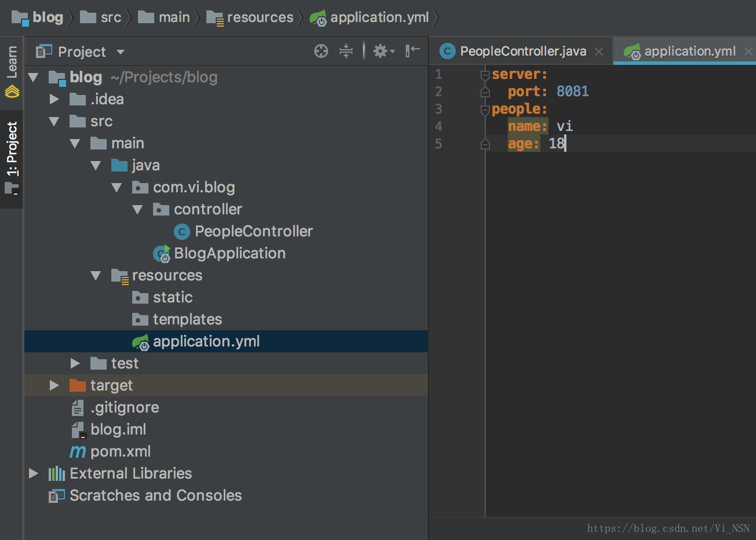Toggle the 1: Project side tab

click(x=12, y=159)
